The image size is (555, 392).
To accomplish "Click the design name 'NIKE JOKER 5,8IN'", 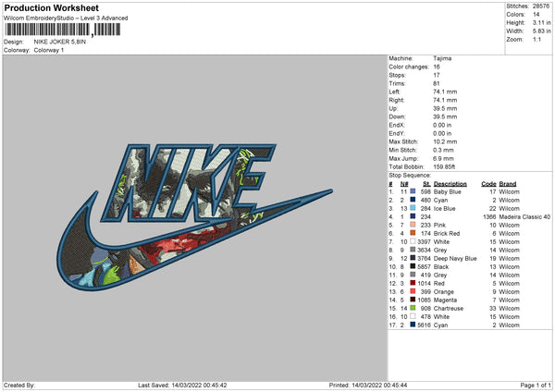I will (60, 42).
